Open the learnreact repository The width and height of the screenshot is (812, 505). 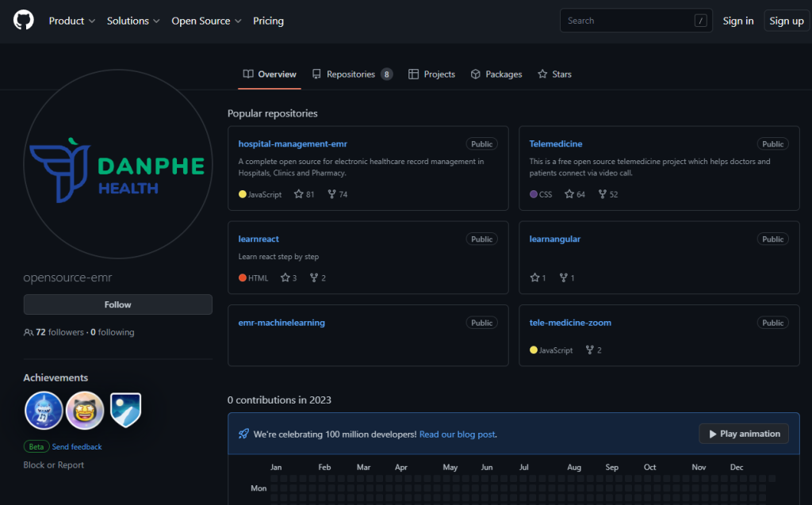click(259, 239)
